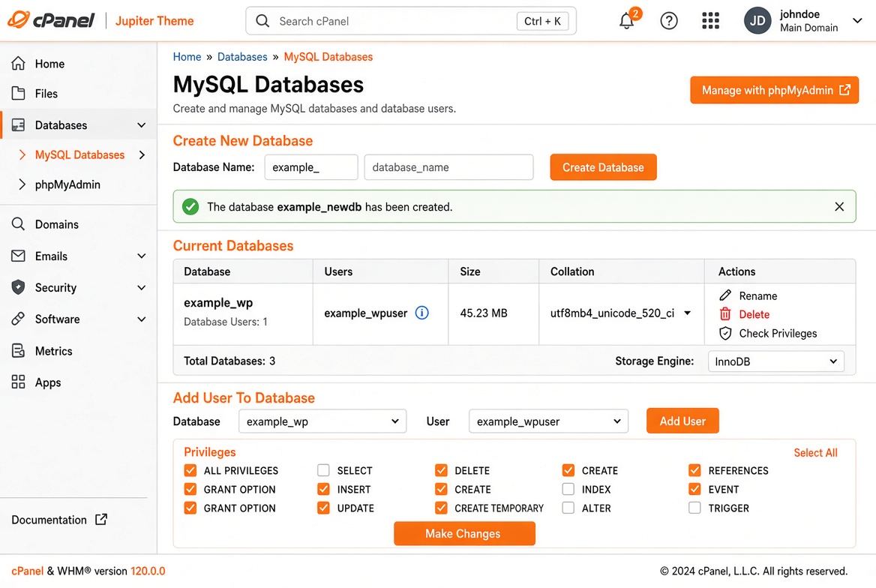Dismiss the database created success alert
Screen dimensions: 876x588
(839, 207)
